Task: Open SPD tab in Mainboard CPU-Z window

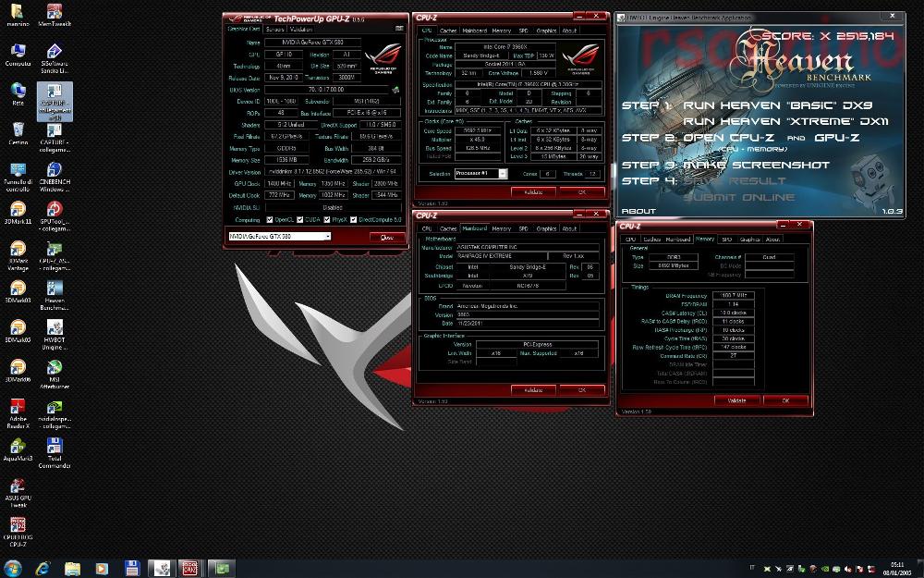Action: [x=523, y=228]
